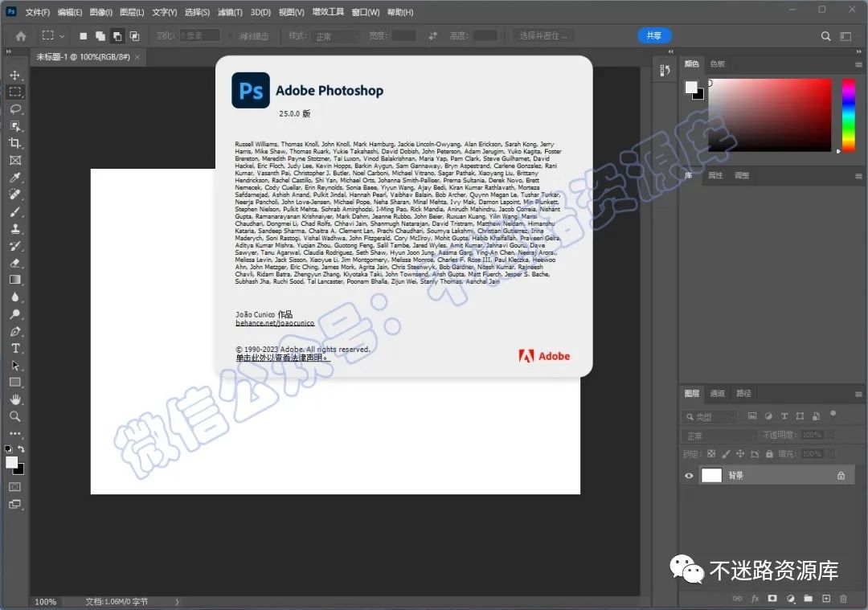Select the History Brush tool
Image resolution: width=868 pixels, height=610 pixels.
coord(15,246)
